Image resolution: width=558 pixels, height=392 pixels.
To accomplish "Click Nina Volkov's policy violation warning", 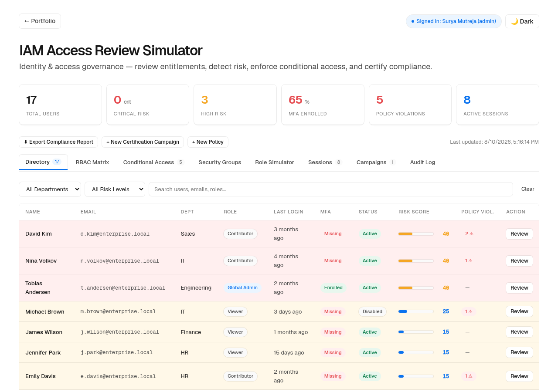I will [x=469, y=260].
